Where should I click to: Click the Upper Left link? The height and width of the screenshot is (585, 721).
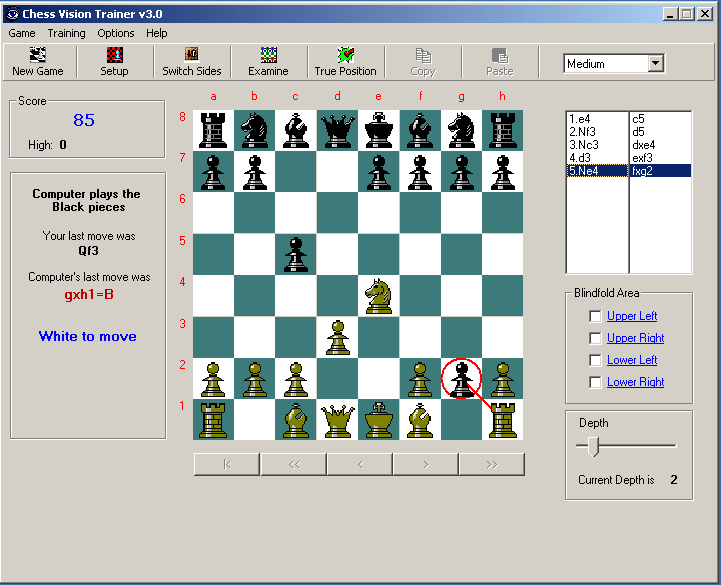click(632, 316)
